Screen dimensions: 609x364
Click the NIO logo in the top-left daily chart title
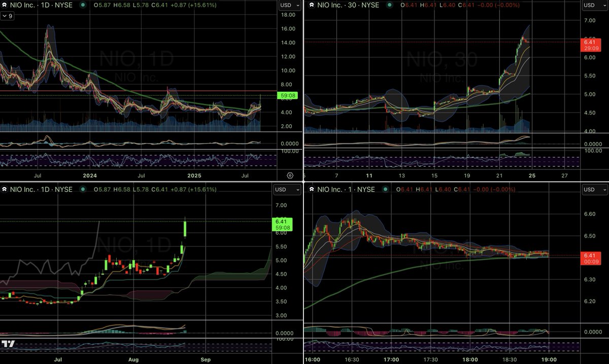pyautogui.click(x=5, y=6)
